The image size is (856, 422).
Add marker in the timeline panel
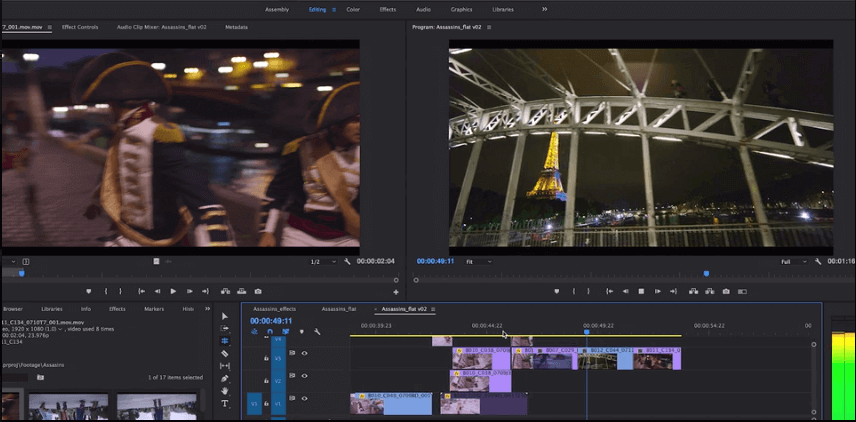tap(301, 331)
